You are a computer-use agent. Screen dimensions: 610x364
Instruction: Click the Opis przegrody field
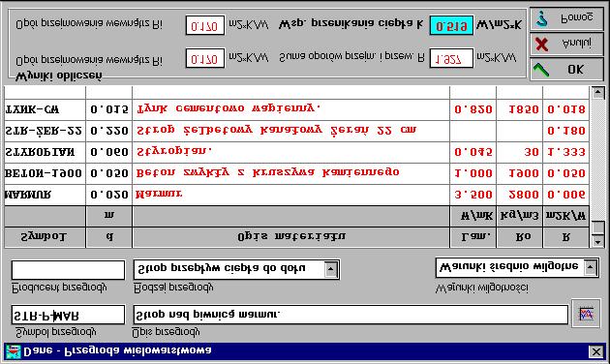click(x=351, y=315)
